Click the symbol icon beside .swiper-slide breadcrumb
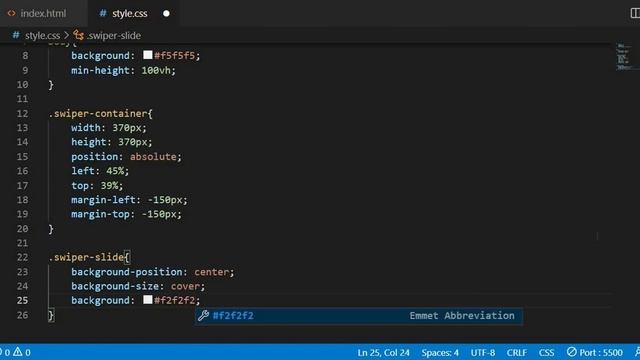The height and width of the screenshot is (360, 640). pyautogui.click(x=78, y=35)
